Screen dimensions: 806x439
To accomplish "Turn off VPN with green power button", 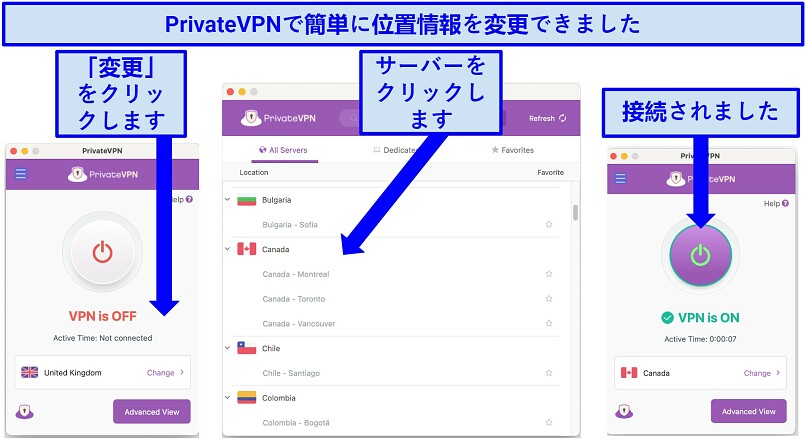I will [x=700, y=255].
